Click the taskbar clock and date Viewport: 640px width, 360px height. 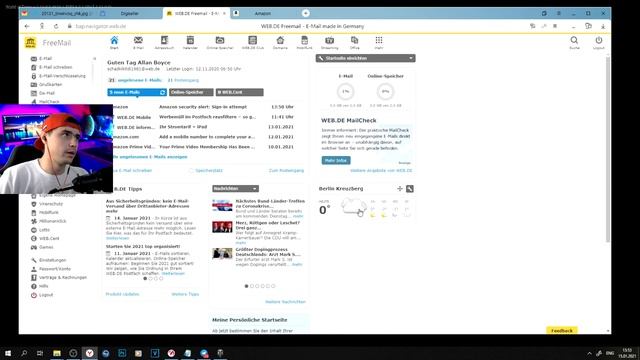[627, 353]
